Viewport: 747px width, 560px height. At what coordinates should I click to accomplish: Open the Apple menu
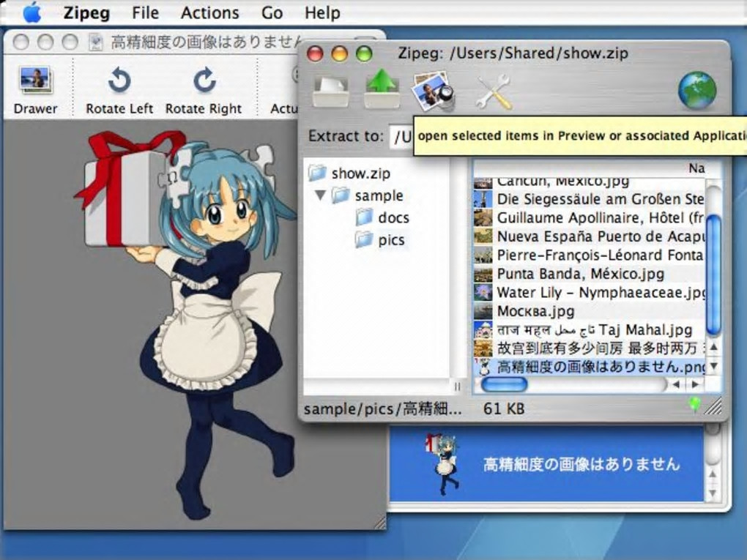click(x=32, y=12)
